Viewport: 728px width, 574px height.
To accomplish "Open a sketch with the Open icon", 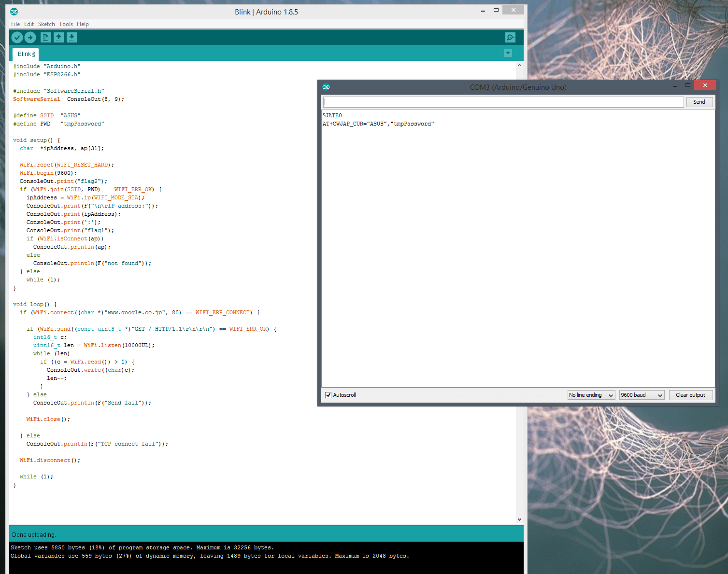I will coord(58,37).
